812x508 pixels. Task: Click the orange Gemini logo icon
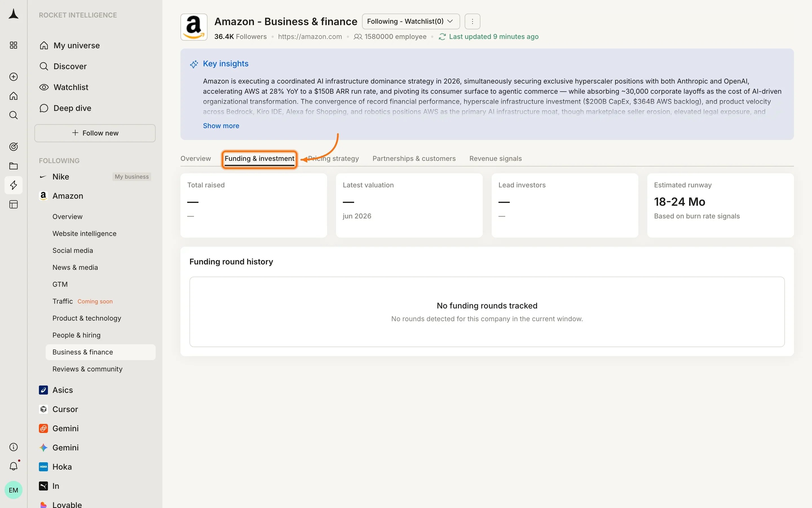tap(43, 428)
